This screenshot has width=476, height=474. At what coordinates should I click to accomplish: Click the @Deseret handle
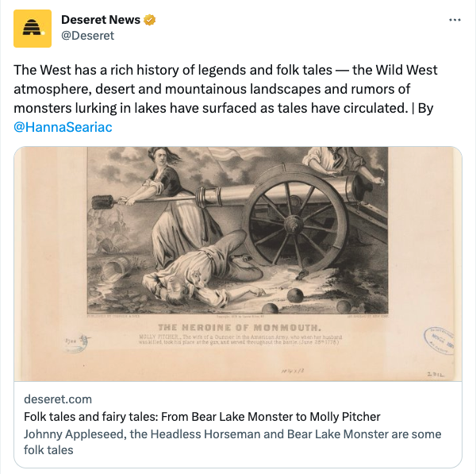click(88, 36)
